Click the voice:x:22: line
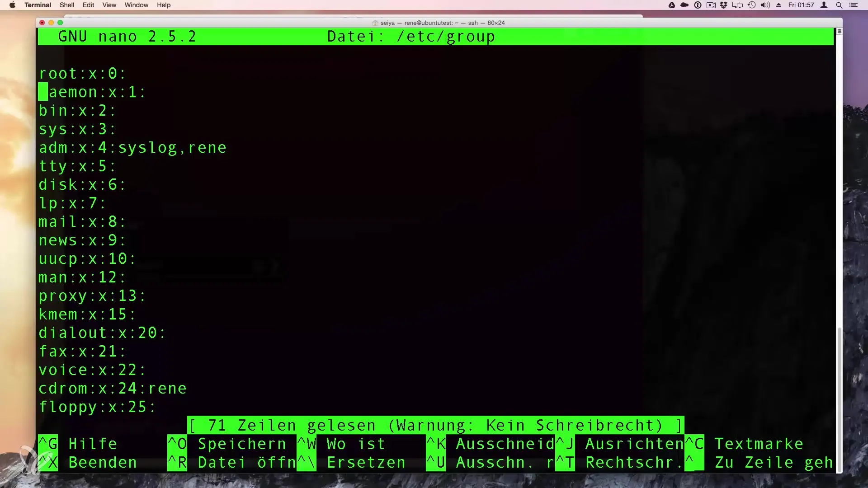Screen dimensions: 868x488 (92, 370)
